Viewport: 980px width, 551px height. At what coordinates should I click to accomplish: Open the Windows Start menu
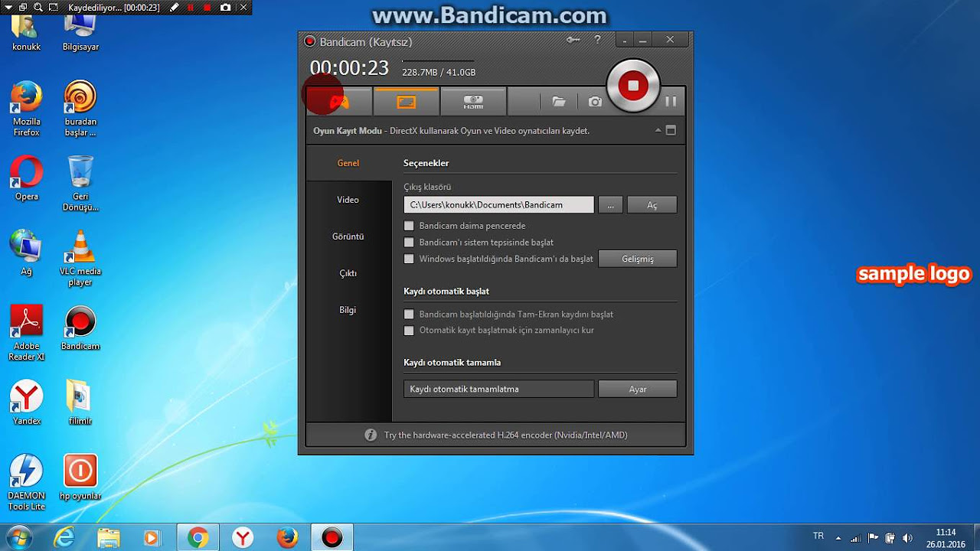pos(18,537)
